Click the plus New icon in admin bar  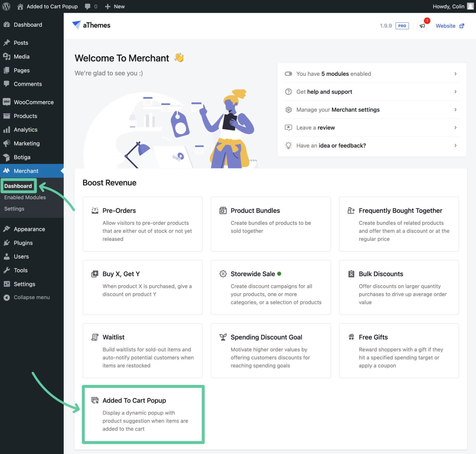pos(108,6)
